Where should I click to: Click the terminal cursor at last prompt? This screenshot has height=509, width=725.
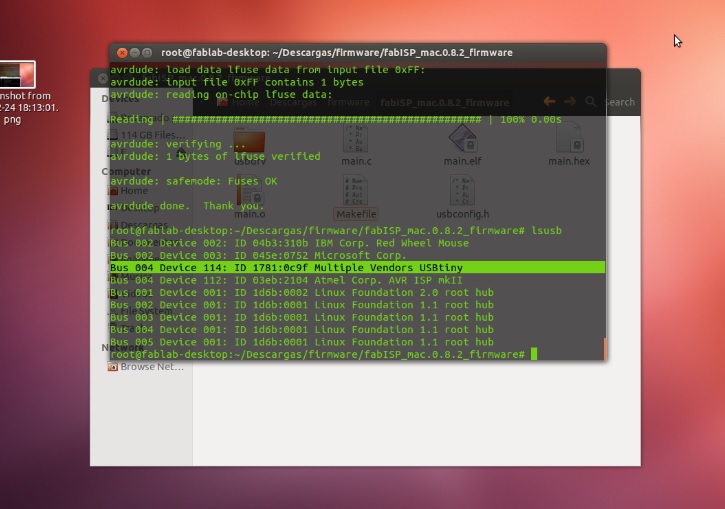534,354
